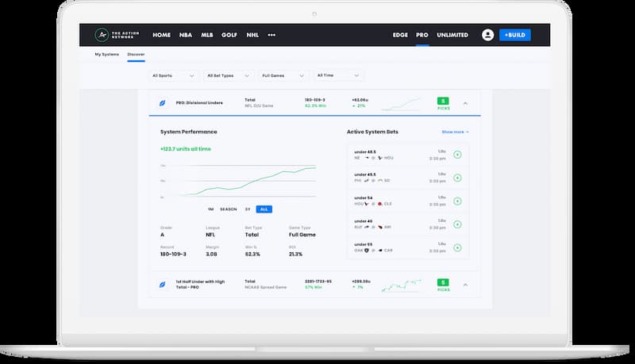The image size is (635, 364).
Task: Open the All Time dropdown
Action: (338, 75)
